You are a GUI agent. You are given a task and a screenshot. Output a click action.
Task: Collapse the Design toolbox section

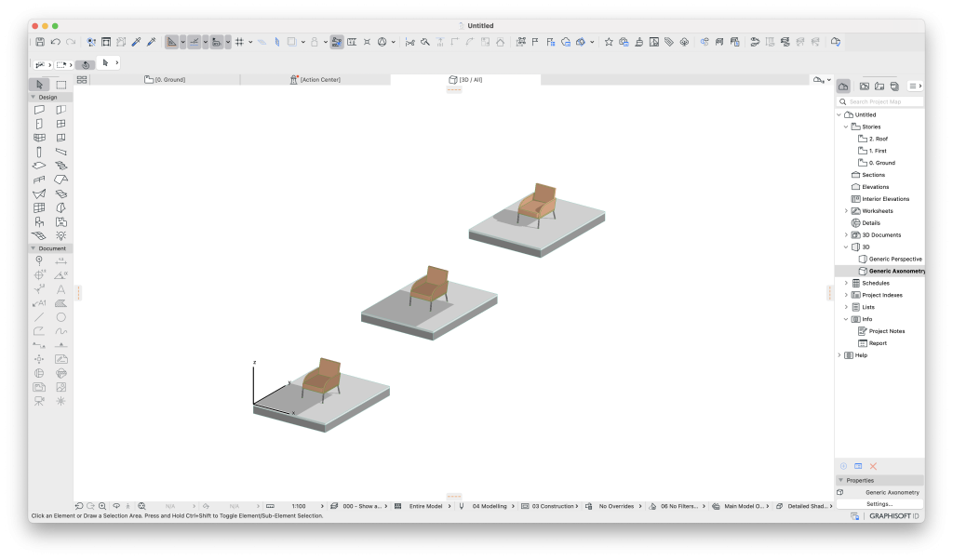coord(33,97)
